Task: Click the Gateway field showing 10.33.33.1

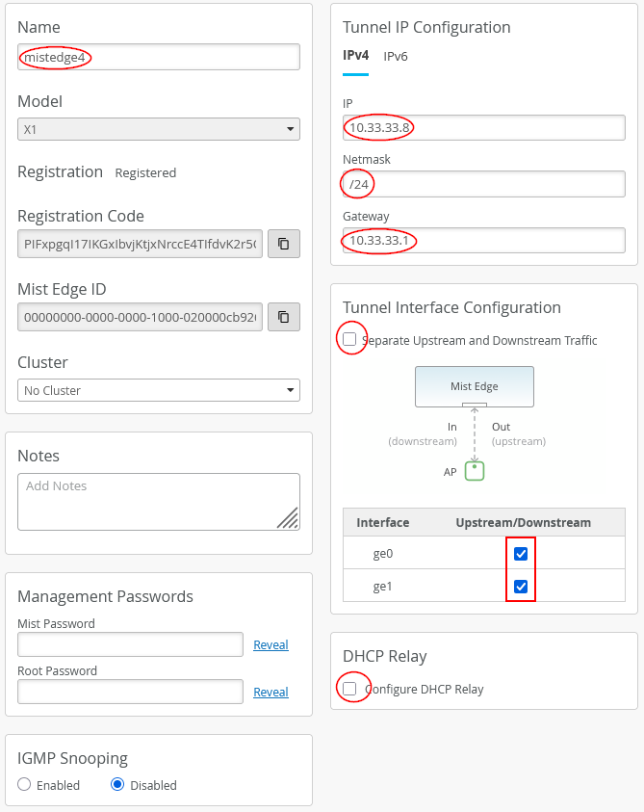Action: [x=482, y=240]
